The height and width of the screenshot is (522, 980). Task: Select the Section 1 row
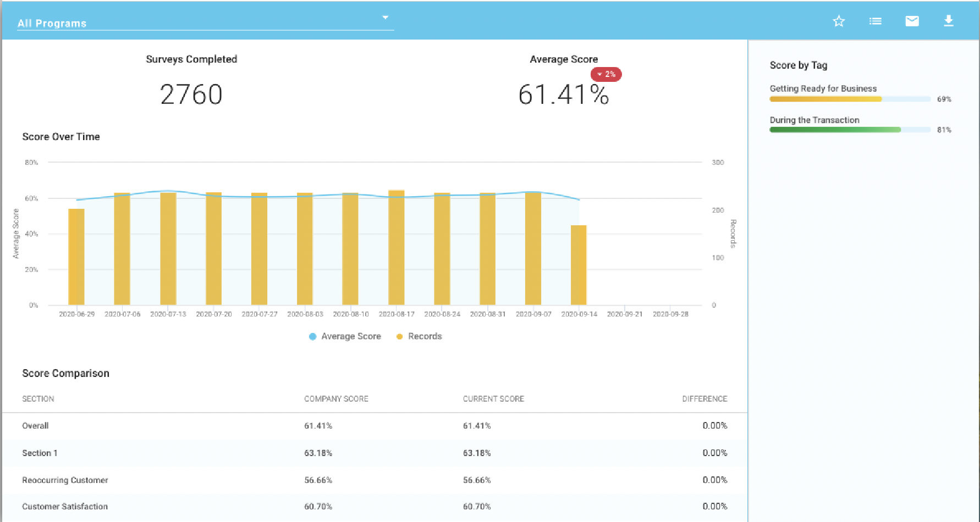coord(375,453)
